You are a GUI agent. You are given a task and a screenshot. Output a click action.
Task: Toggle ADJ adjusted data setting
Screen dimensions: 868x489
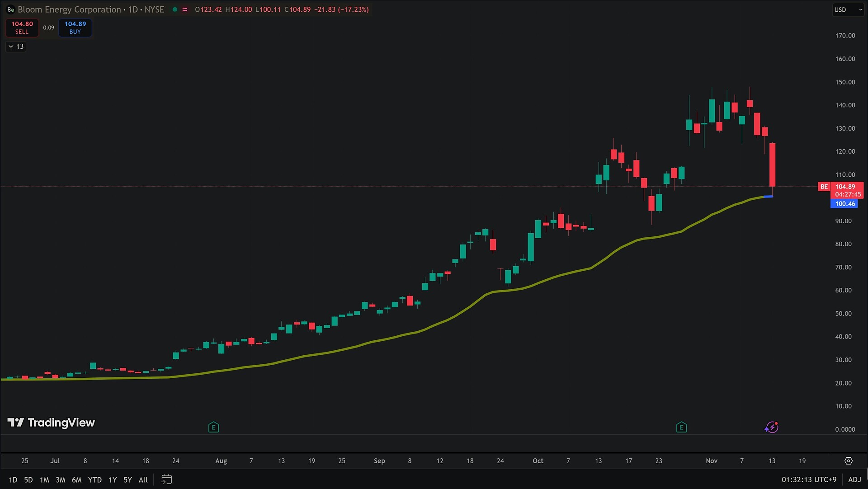(854, 480)
